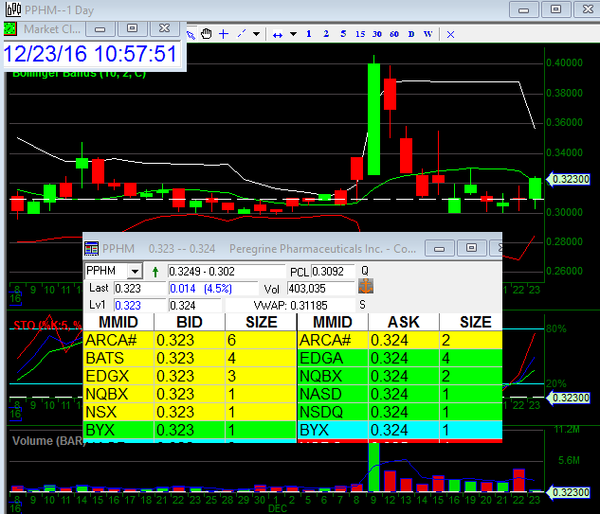
Task: Select the Weekly (W) timeframe button
Action: pyautogui.click(x=428, y=33)
